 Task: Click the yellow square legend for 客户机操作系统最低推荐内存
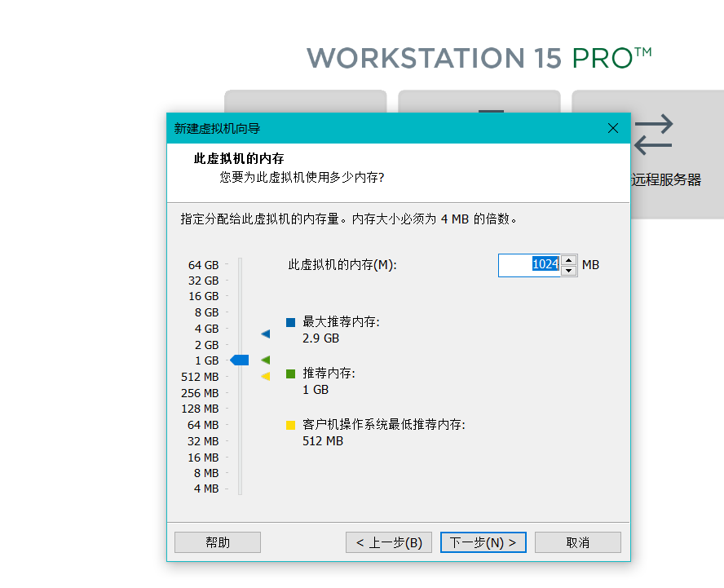coord(290,425)
